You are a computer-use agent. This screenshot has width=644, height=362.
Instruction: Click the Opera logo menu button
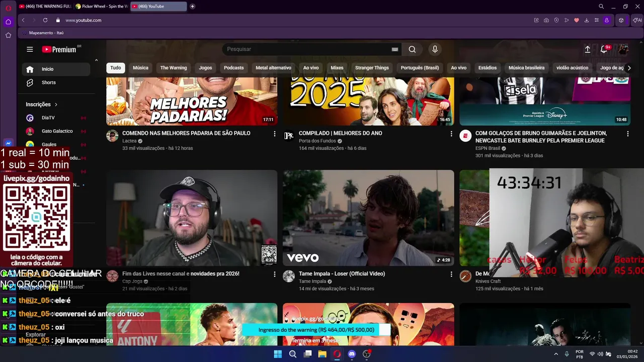click(x=8, y=8)
